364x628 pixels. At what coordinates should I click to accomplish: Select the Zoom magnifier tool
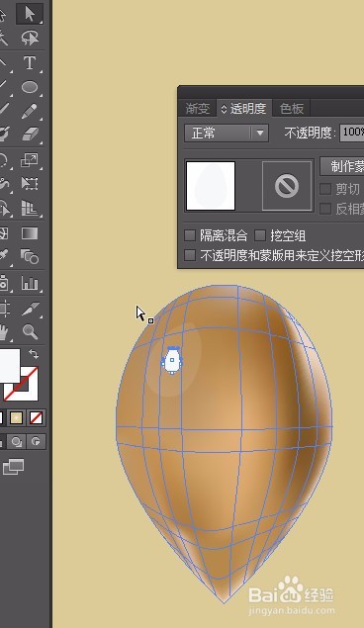point(30,331)
